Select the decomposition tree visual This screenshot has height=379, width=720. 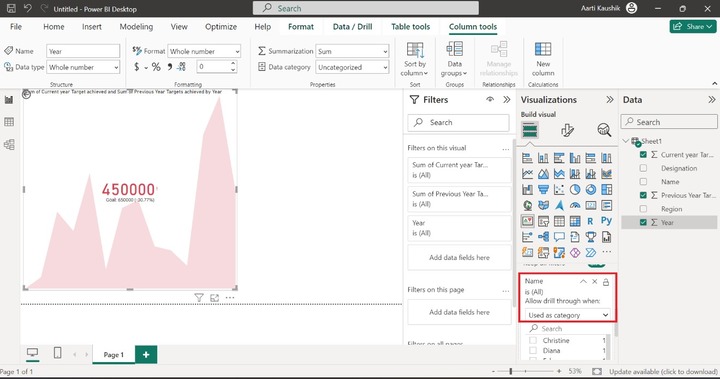tap(543, 237)
